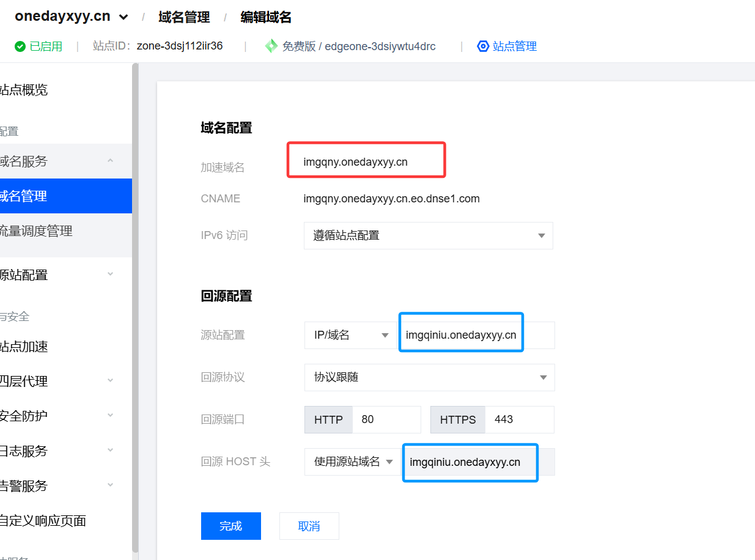Collapse the 域名服务 sidebar section
Image resolution: width=755 pixels, height=560 pixels.
pos(110,161)
